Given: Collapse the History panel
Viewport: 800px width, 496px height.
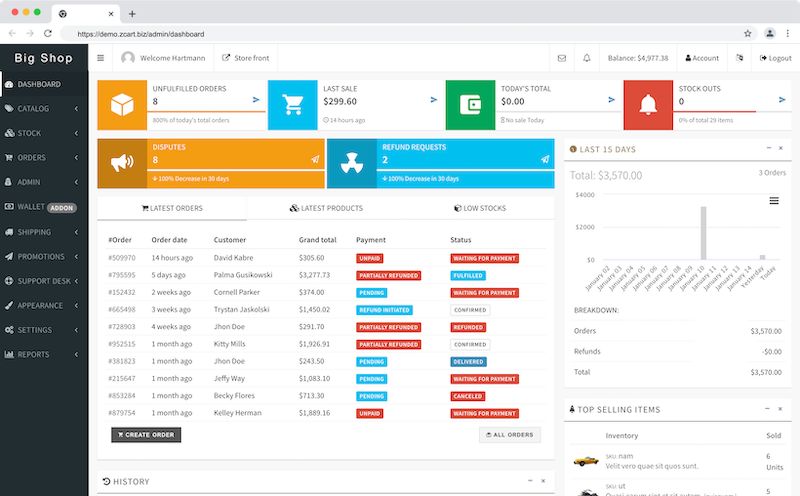Looking at the screenshot, I should click(530, 481).
